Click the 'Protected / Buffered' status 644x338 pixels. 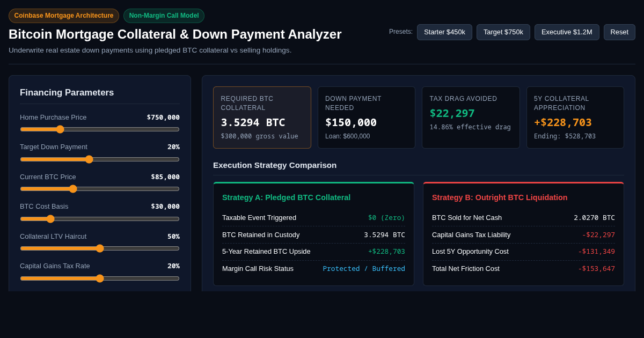(x=364, y=269)
